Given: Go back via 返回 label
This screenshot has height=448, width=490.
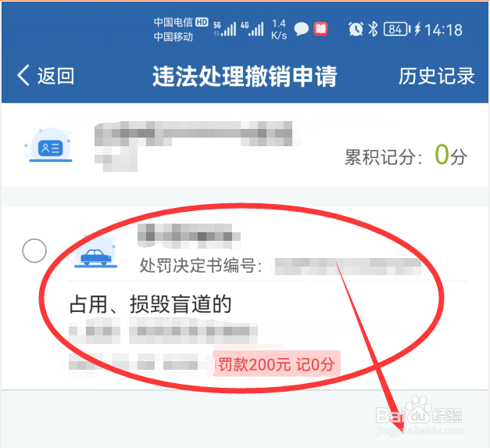Looking at the screenshot, I should 55,76.
